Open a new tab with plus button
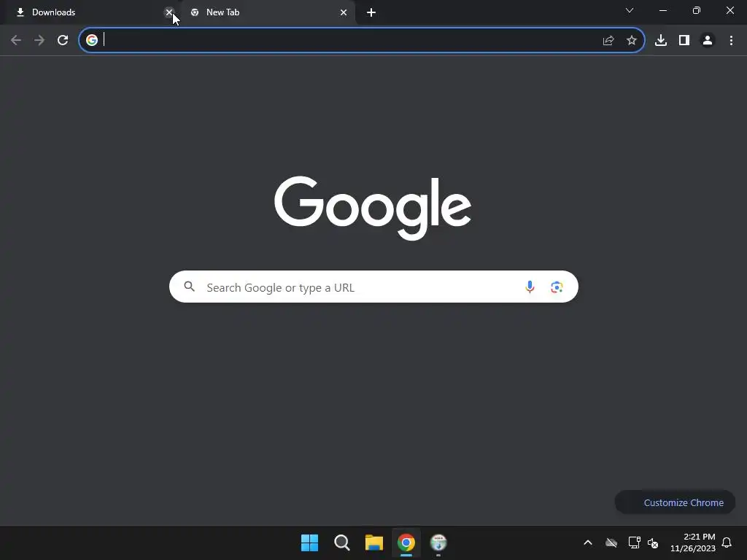This screenshot has height=560, width=747. [371, 12]
